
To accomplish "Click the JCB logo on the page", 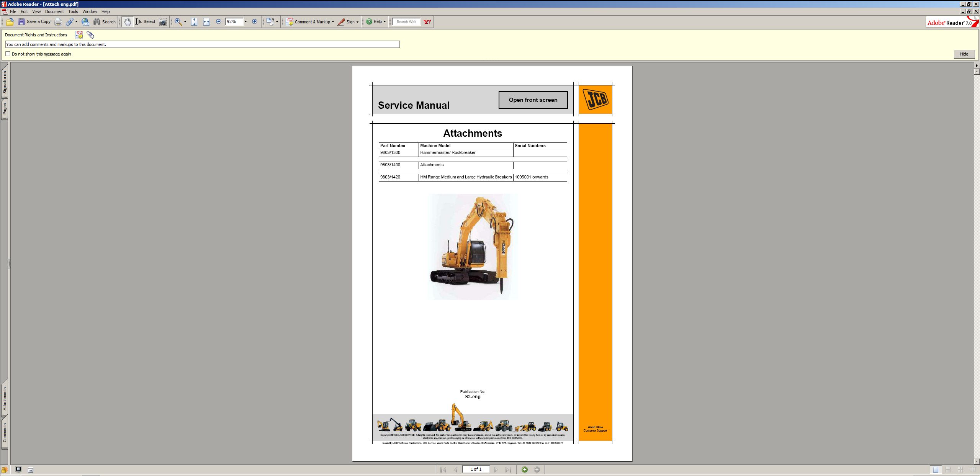I will coord(595,100).
